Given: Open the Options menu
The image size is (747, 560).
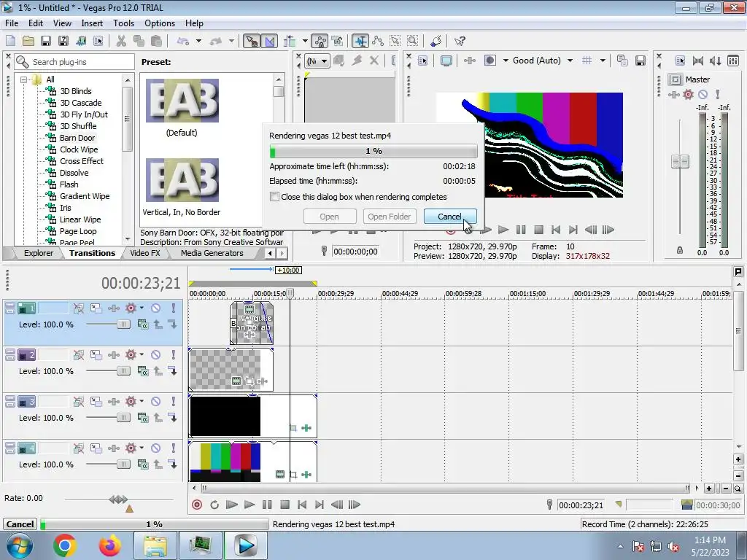Looking at the screenshot, I should pos(160,23).
